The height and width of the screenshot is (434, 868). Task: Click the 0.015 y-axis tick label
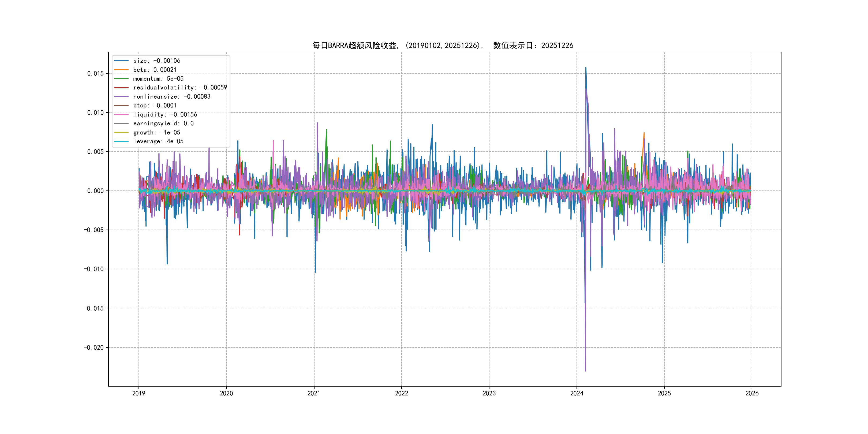95,73
